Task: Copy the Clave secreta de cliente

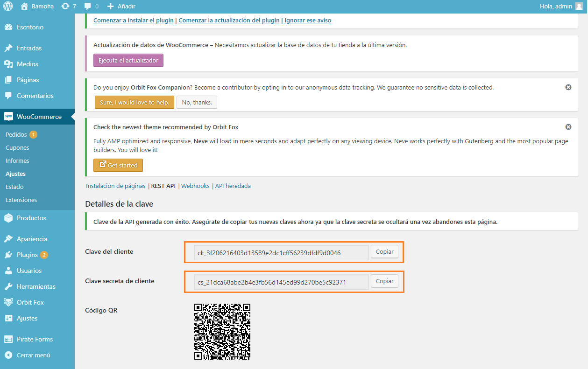Action: click(384, 281)
